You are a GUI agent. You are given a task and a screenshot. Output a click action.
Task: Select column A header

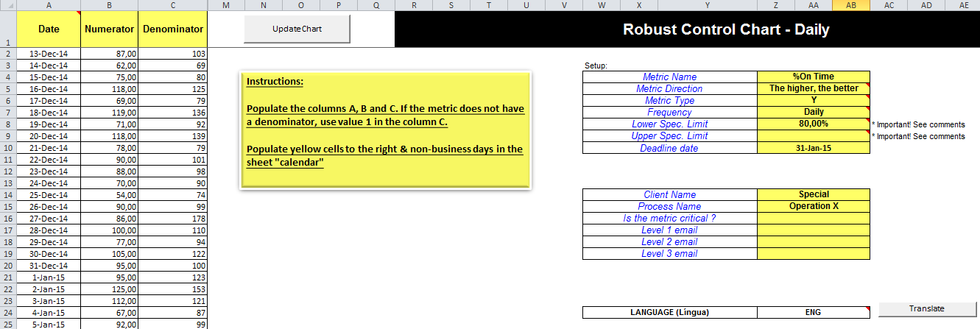(x=49, y=5)
